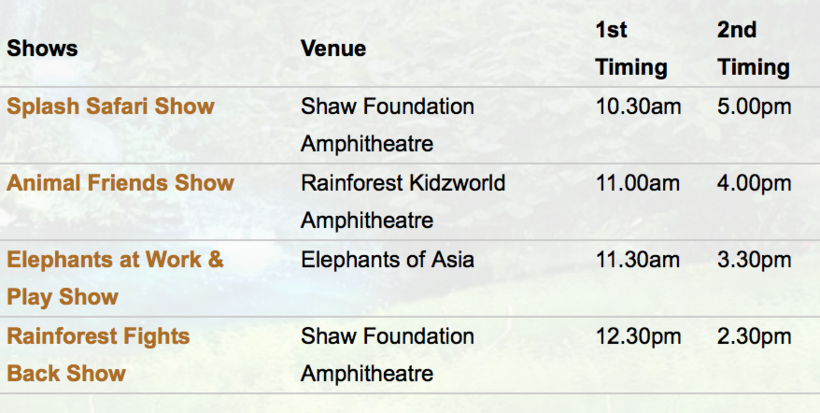Click Splash Safari Show's Shaw Foundation Amphitheatre venue

387,124
